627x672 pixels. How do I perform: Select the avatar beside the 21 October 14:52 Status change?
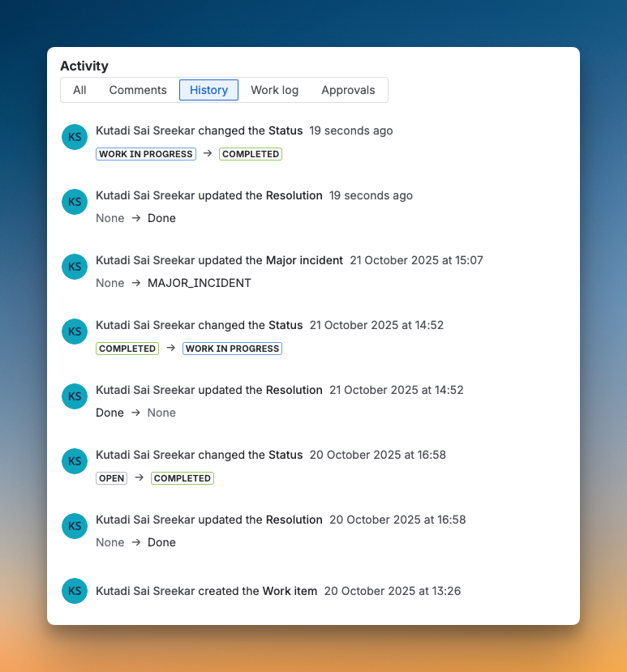75,332
